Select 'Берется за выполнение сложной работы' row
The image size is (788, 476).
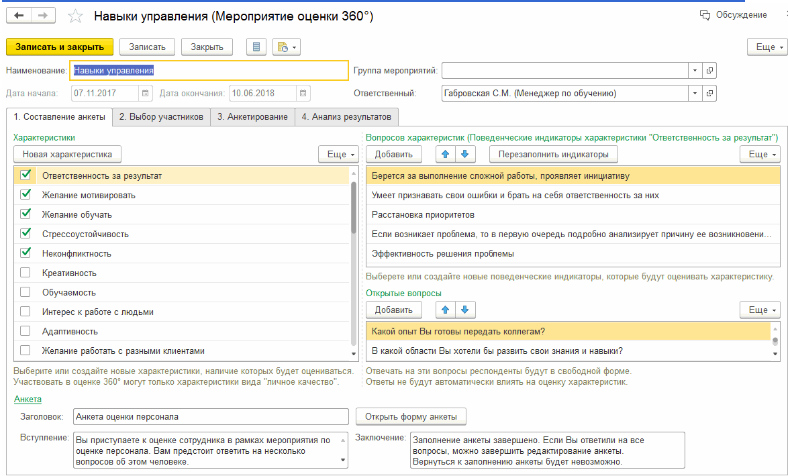pyautogui.click(x=573, y=176)
